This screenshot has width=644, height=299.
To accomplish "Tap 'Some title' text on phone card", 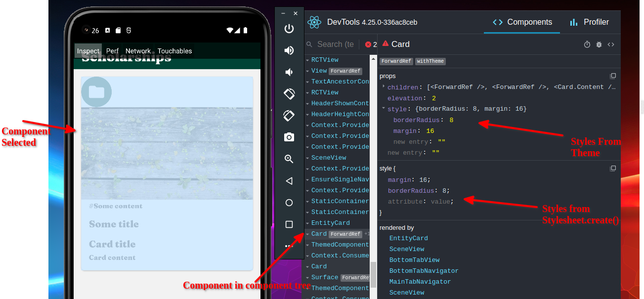I will 114,224.
